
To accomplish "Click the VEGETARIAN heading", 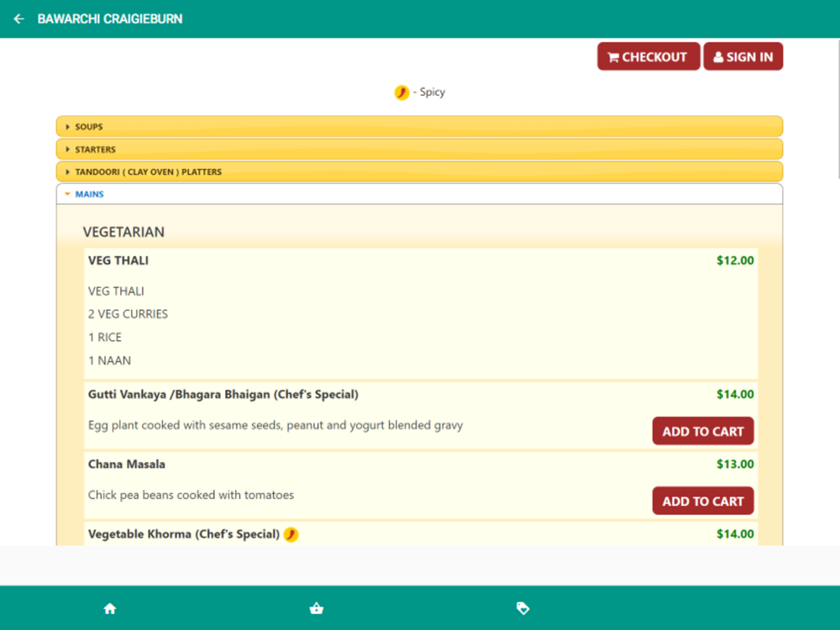I will 123,232.
